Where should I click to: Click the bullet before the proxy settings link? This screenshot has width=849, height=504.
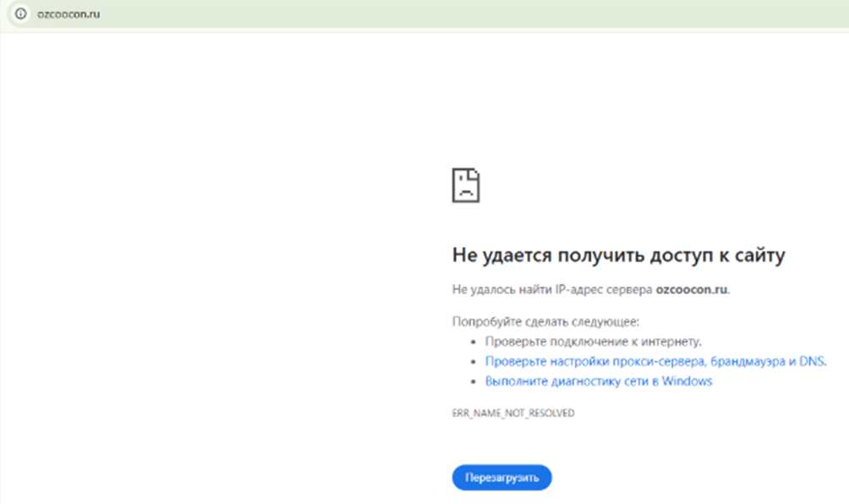(x=474, y=363)
